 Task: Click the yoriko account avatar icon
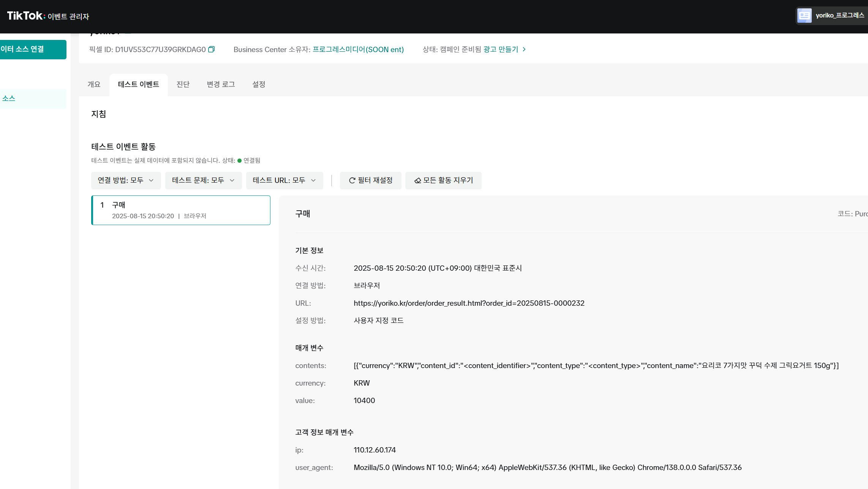(x=804, y=16)
